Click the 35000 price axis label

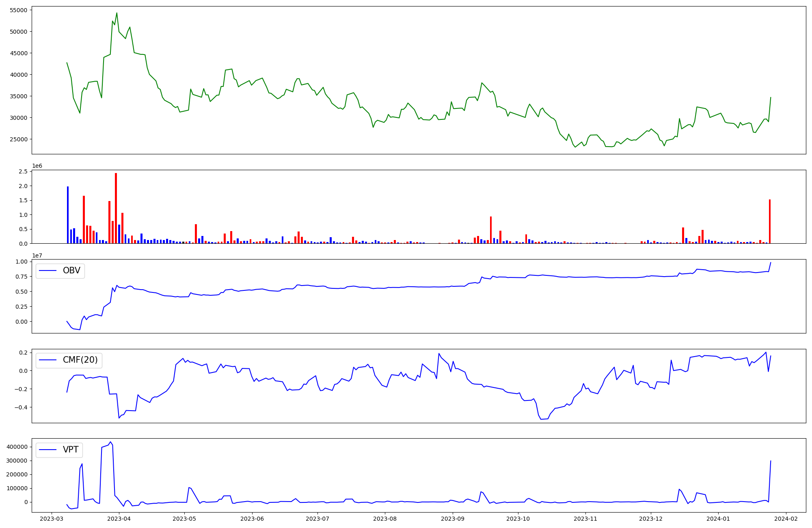click(x=18, y=96)
